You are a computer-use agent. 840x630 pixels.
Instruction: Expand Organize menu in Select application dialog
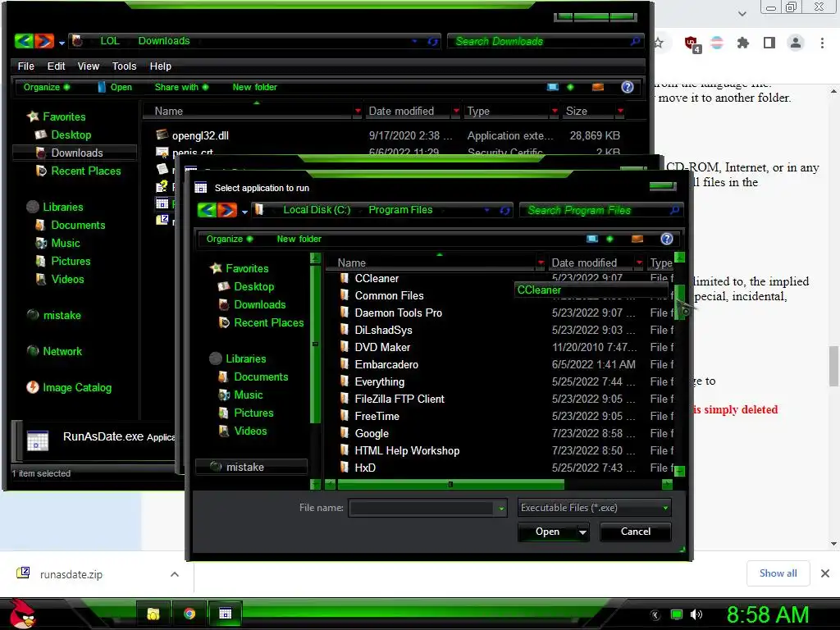pos(230,239)
